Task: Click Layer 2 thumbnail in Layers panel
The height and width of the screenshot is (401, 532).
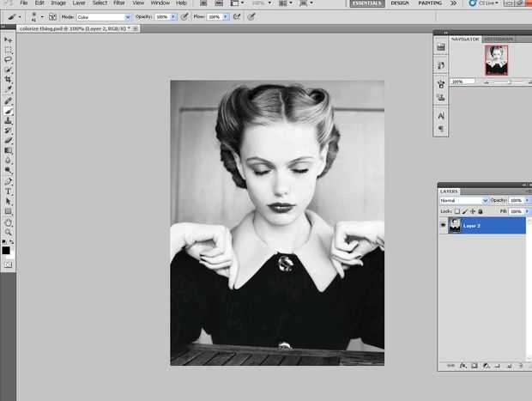Action: pos(455,225)
